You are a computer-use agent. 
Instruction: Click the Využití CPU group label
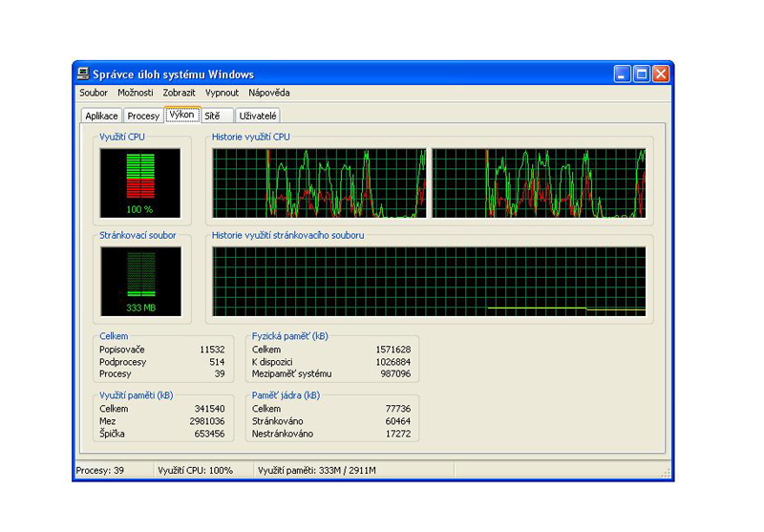click(122, 137)
